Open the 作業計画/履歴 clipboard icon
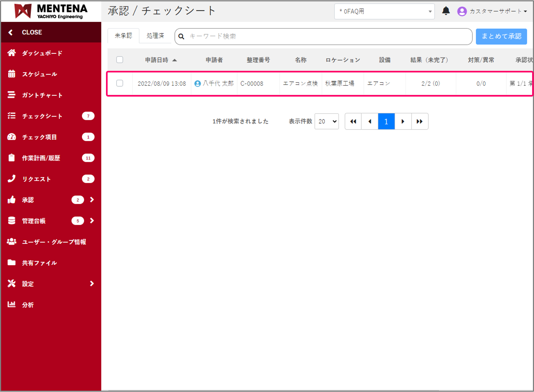The width and height of the screenshot is (534, 392). coord(12,158)
